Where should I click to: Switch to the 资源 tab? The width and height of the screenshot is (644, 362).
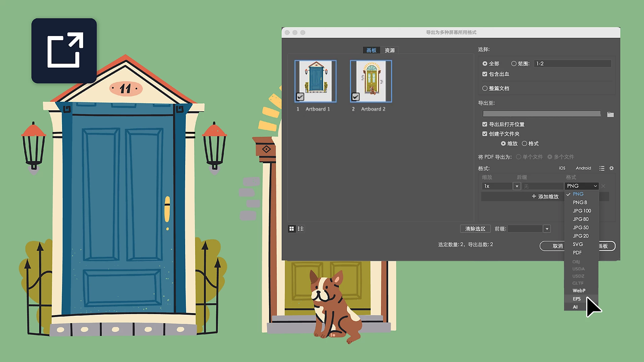click(389, 50)
